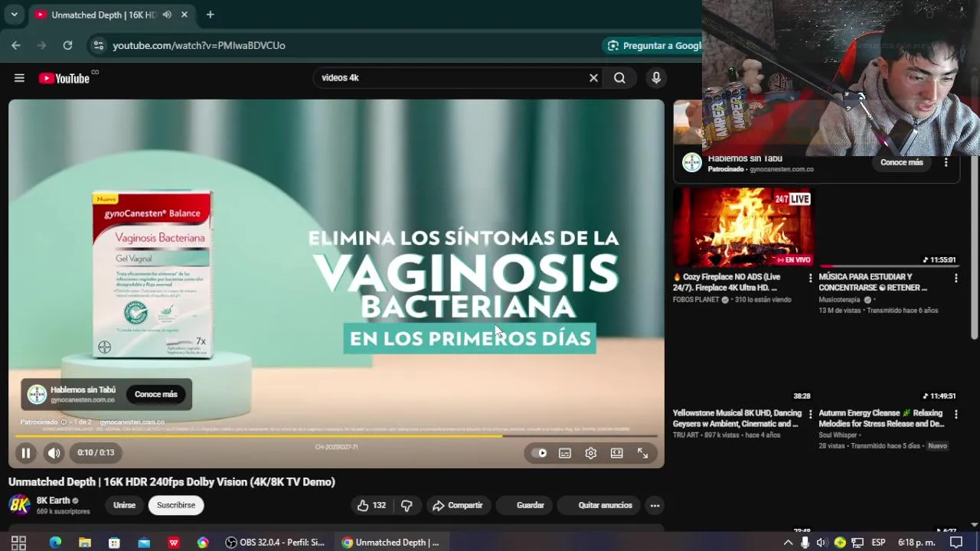Screen dimensions: 980x551
Task: Reload the current page
Action: coord(67,45)
